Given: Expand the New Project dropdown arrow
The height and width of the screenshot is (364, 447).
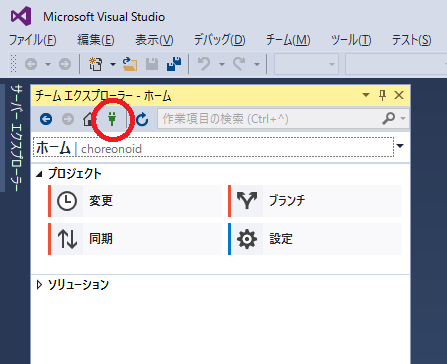Looking at the screenshot, I should coord(113,64).
